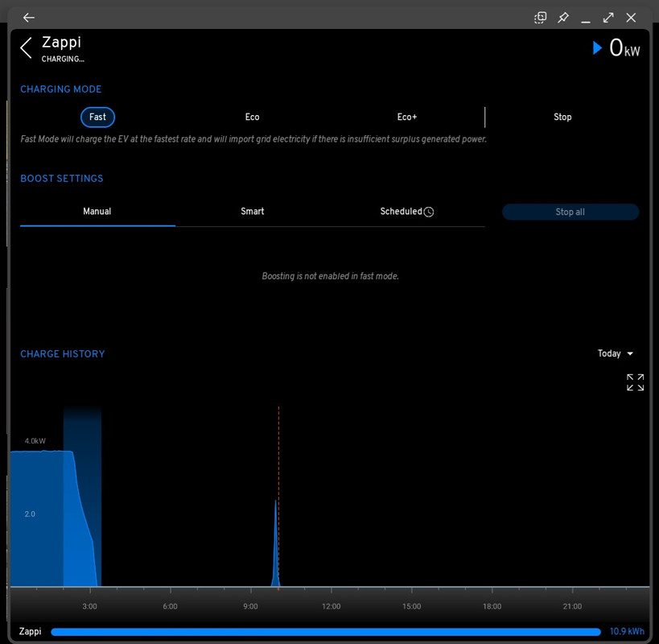Viewport: 659px width, 644px height.
Task: Select Eco charging mode
Action: 252,118
